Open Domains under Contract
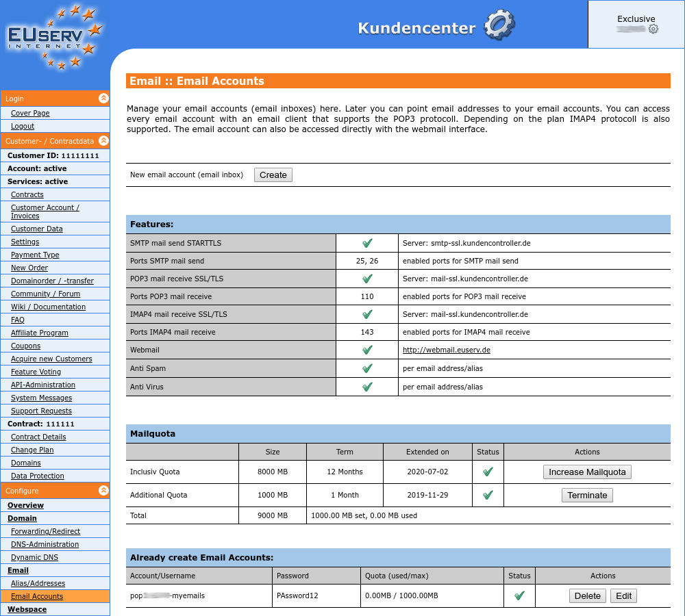The image size is (685, 616). coord(26,463)
